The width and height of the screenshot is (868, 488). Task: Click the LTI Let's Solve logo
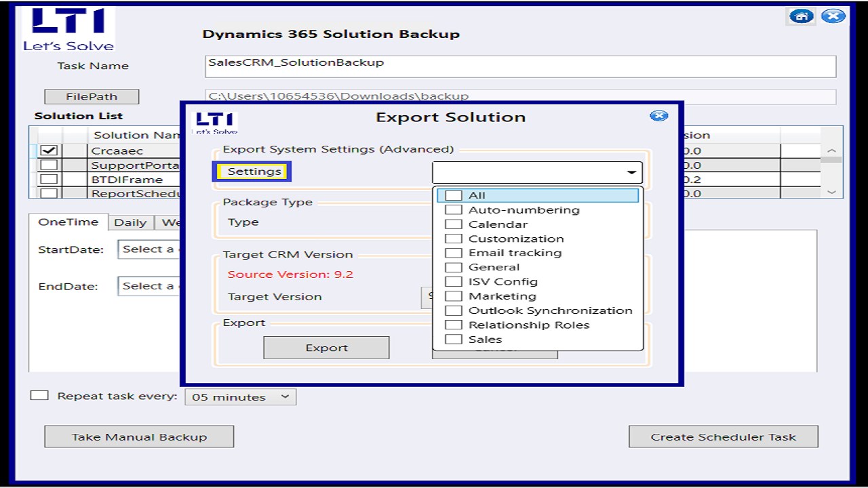coord(68,29)
